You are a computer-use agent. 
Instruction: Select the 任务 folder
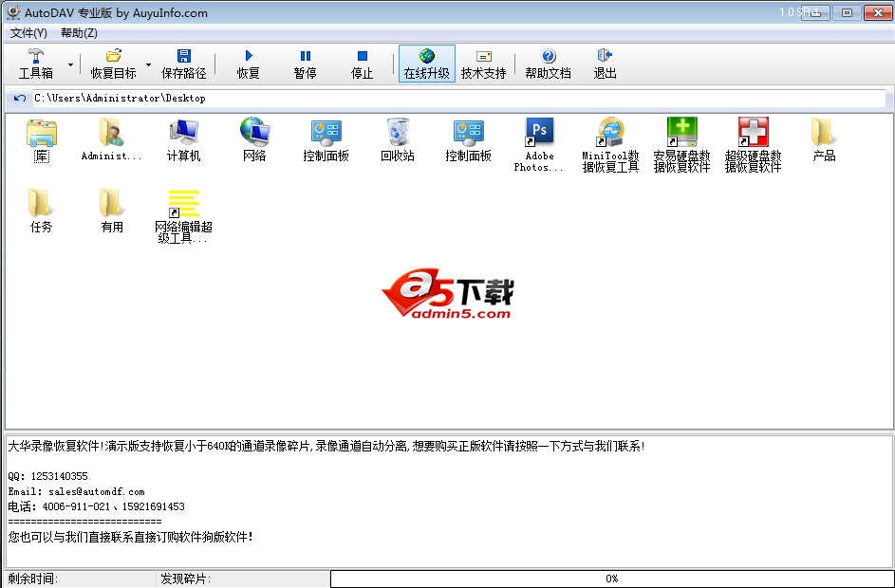tap(41, 211)
